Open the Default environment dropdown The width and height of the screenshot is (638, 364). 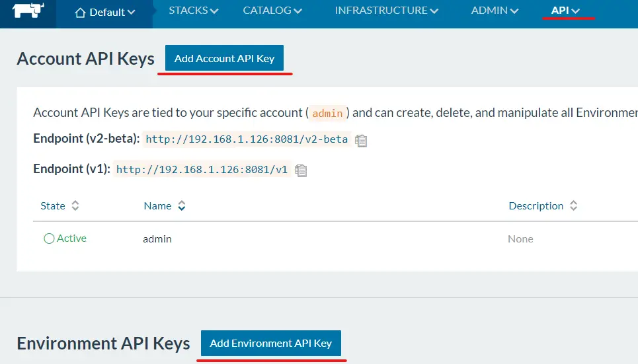click(105, 13)
